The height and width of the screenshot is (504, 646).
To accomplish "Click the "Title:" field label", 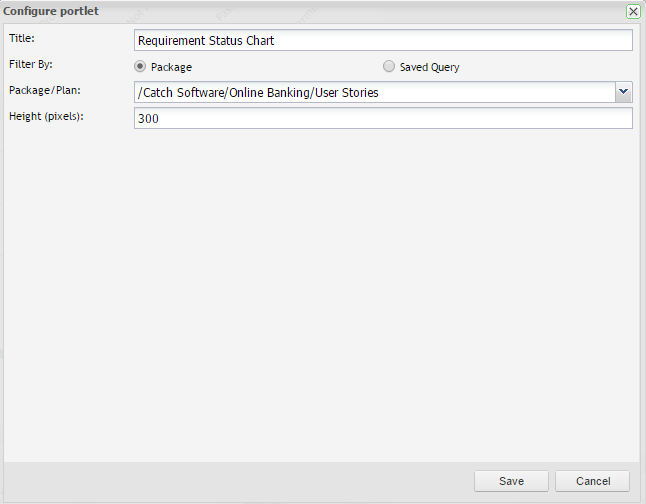I will 21,38.
